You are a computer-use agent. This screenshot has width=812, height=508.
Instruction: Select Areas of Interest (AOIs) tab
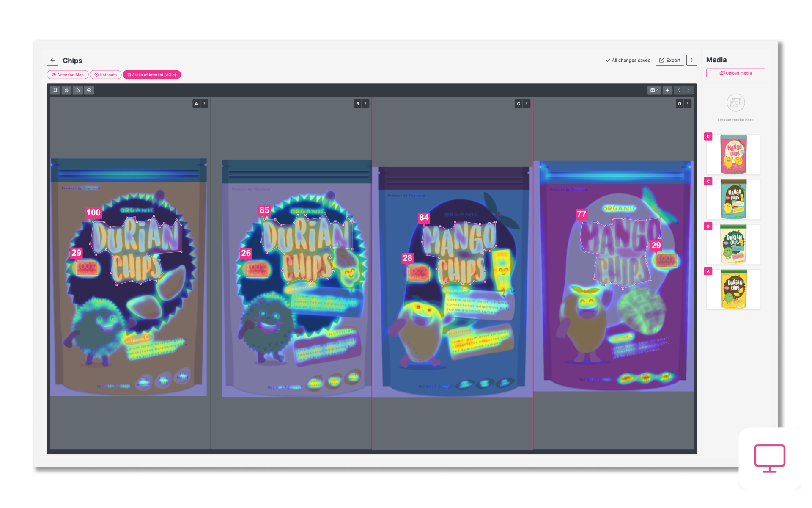click(x=152, y=75)
